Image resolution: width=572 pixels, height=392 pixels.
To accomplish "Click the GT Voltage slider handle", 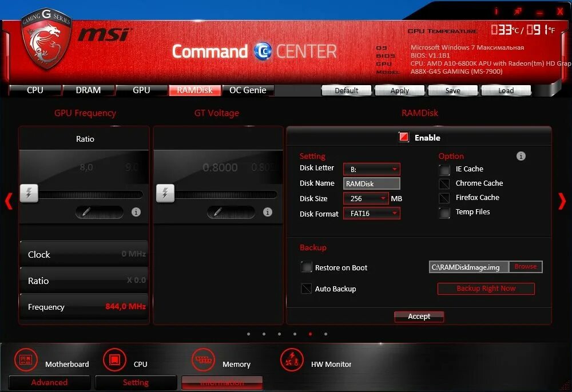I will pyautogui.click(x=165, y=193).
